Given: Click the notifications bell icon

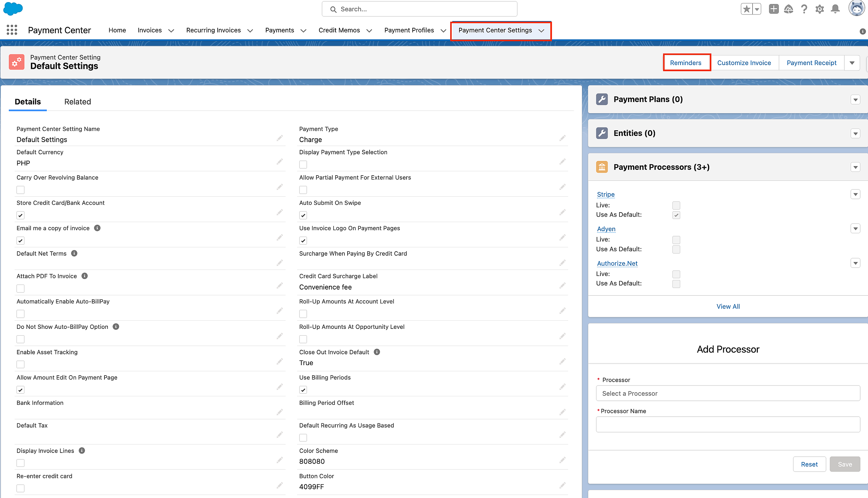Looking at the screenshot, I should point(835,9).
